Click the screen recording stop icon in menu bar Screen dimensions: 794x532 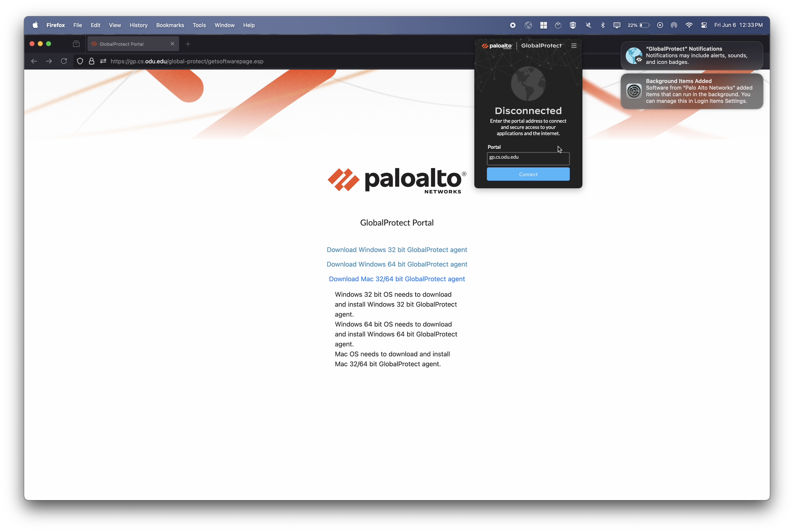click(513, 25)
